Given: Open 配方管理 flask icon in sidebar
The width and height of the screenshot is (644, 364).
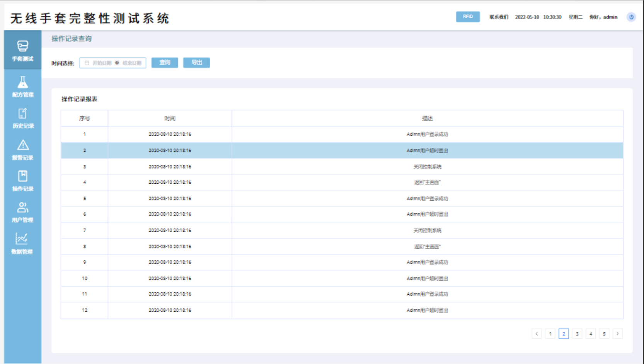Looking at the screenshot, I should click(22, 82).
